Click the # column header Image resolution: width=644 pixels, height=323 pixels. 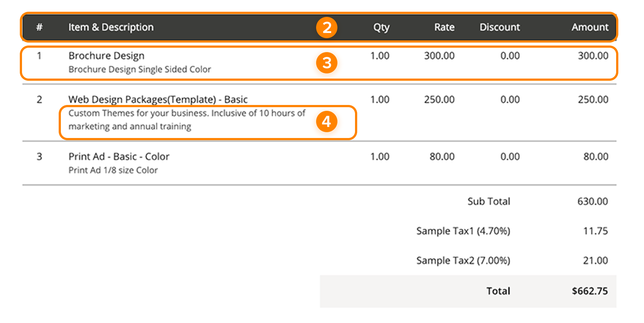(40, 27)
